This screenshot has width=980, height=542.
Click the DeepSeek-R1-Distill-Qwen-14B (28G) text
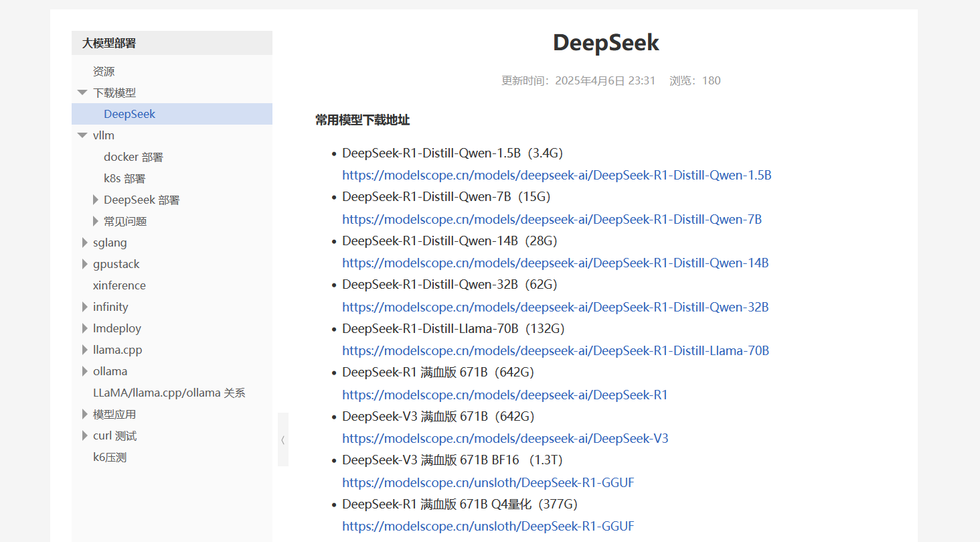point(450,241)
